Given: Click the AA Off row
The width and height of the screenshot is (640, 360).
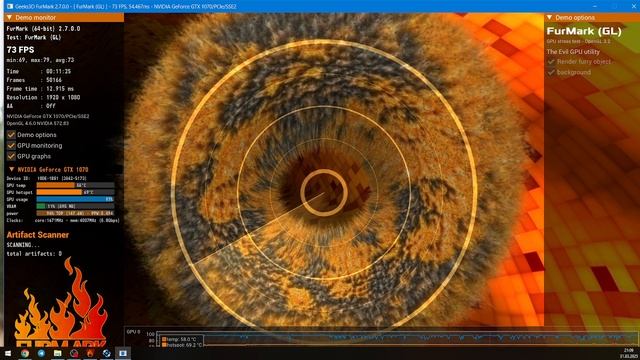Looking at the screenshot, I should tap(31, 106).
